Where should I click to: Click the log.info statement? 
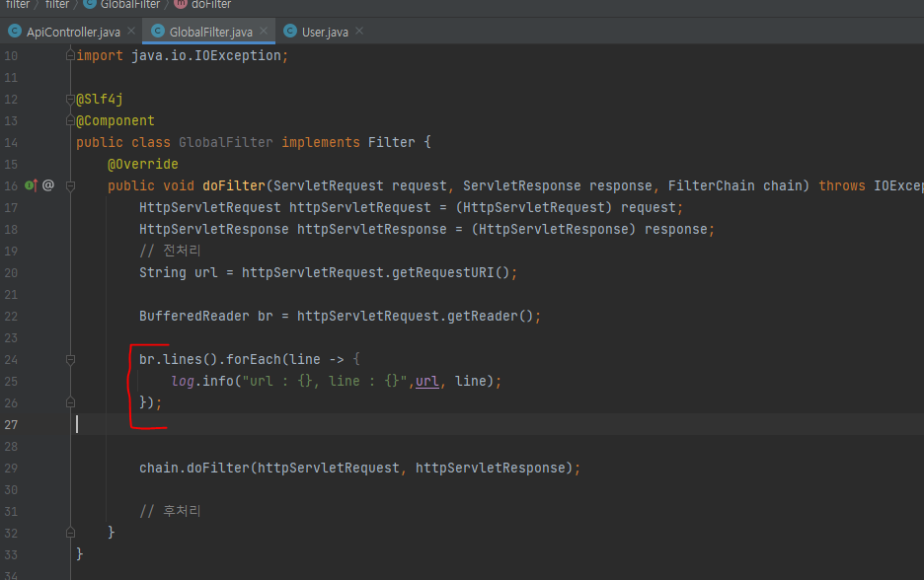coord(336,381)
